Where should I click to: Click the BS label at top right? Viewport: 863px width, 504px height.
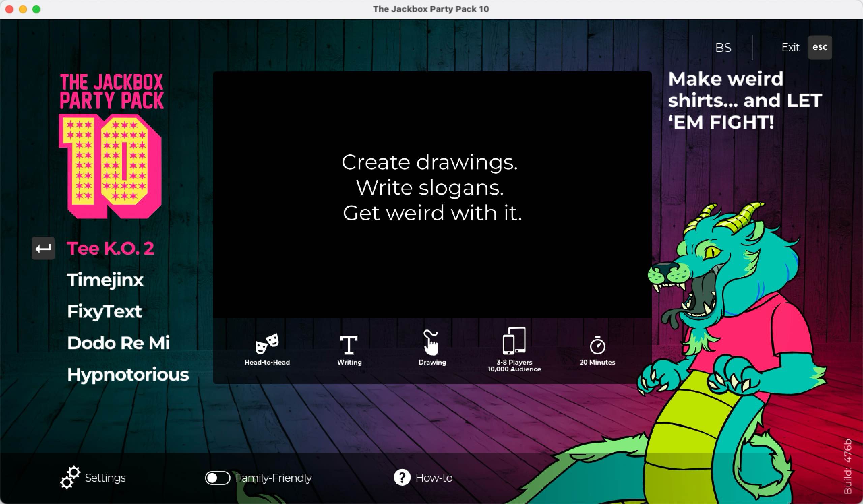click(723, 48)
